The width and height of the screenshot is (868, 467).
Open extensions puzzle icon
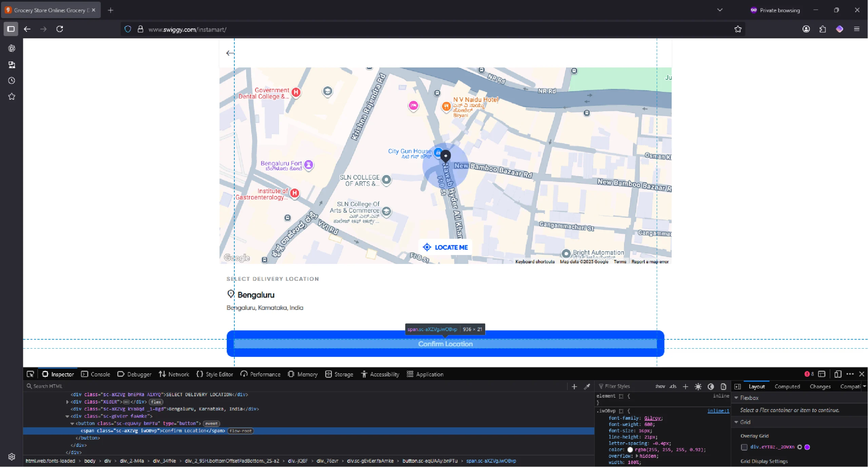pyautogui.click(x=823, y=29)
